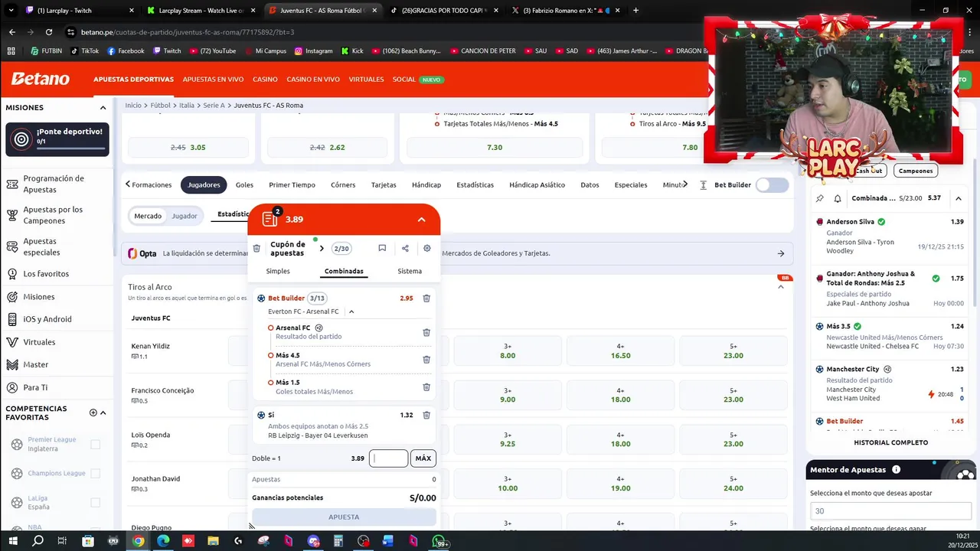
Task: Collapse Competencias Favoritas section
Action: pyautogui.click(x=103, y=412)
